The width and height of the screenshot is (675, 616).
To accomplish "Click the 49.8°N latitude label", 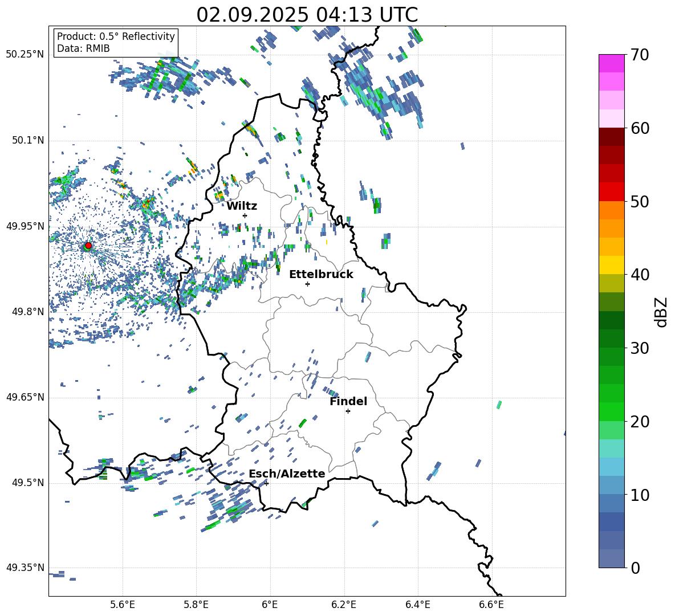I will click(27, 312).
